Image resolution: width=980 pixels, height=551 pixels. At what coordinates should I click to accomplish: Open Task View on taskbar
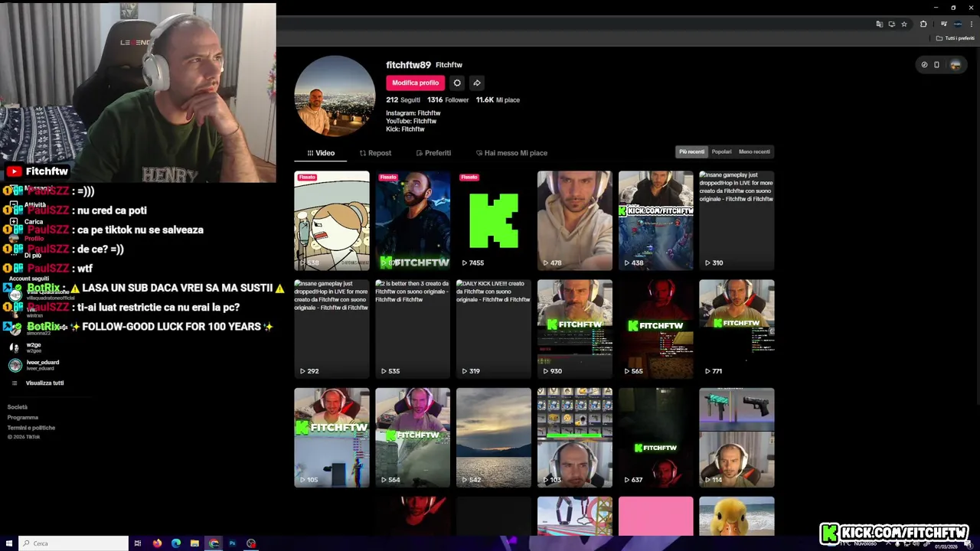click(138, 543)
